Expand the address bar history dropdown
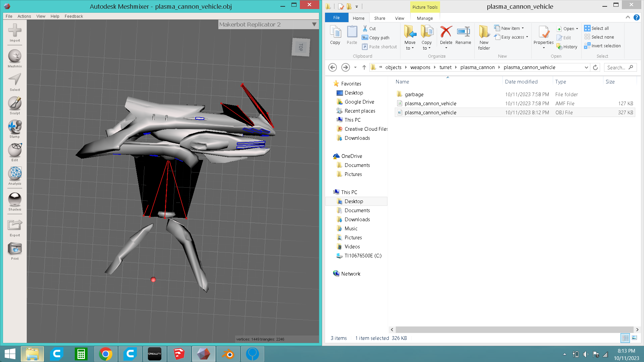This screenshot has height=362, width=644. 586,67
